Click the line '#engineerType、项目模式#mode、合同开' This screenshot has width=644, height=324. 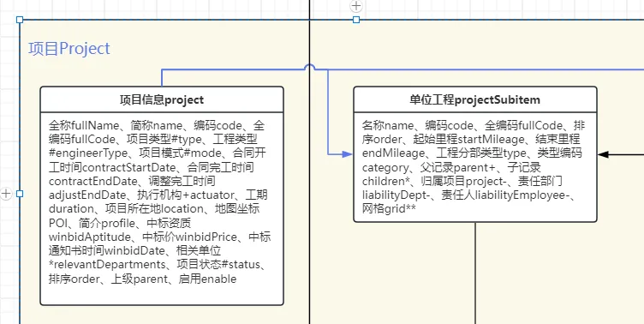coord(158,153)
